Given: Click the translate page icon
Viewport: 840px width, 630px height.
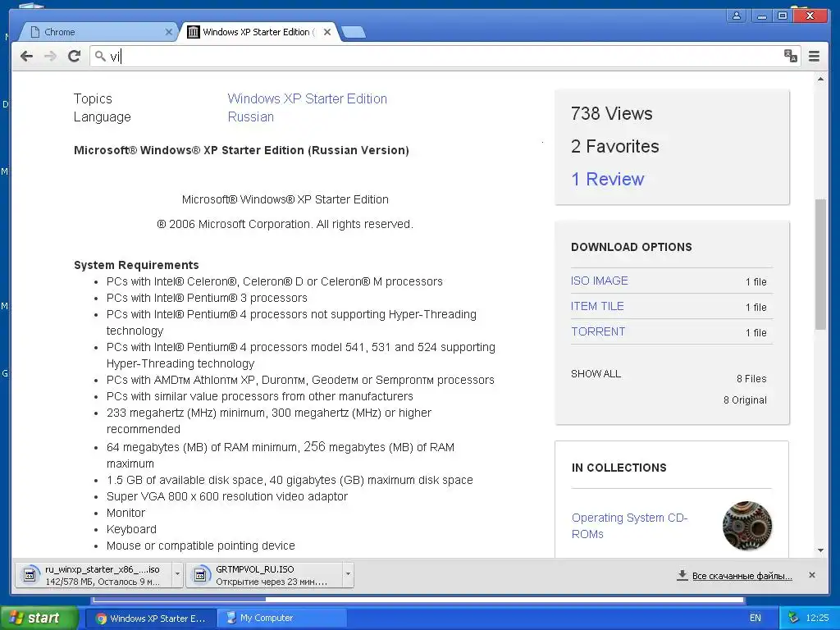Looking at the screenshot, I should 790,56.
